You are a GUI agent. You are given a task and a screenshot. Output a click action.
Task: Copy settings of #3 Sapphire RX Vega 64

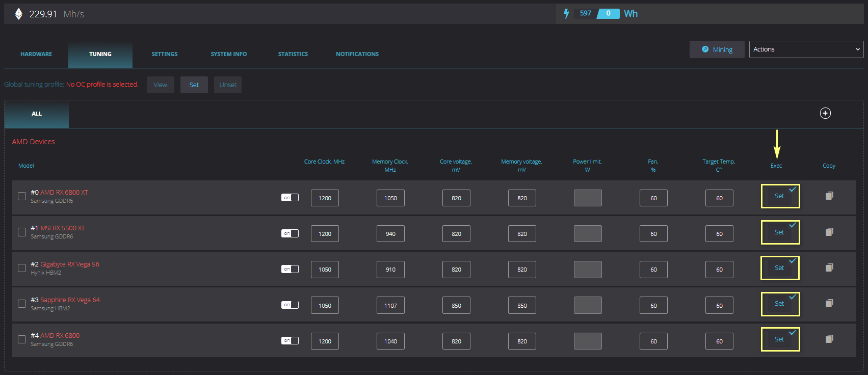[829, 303]
